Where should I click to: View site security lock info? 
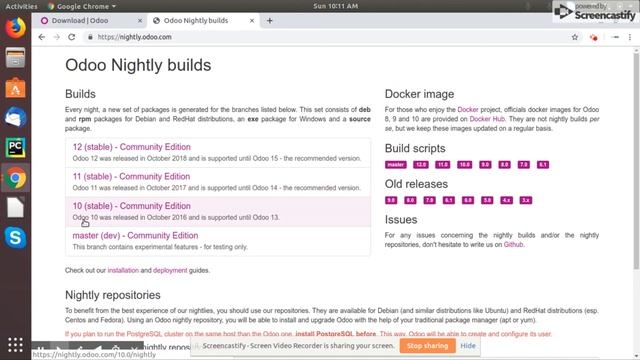tap(90, 37)
